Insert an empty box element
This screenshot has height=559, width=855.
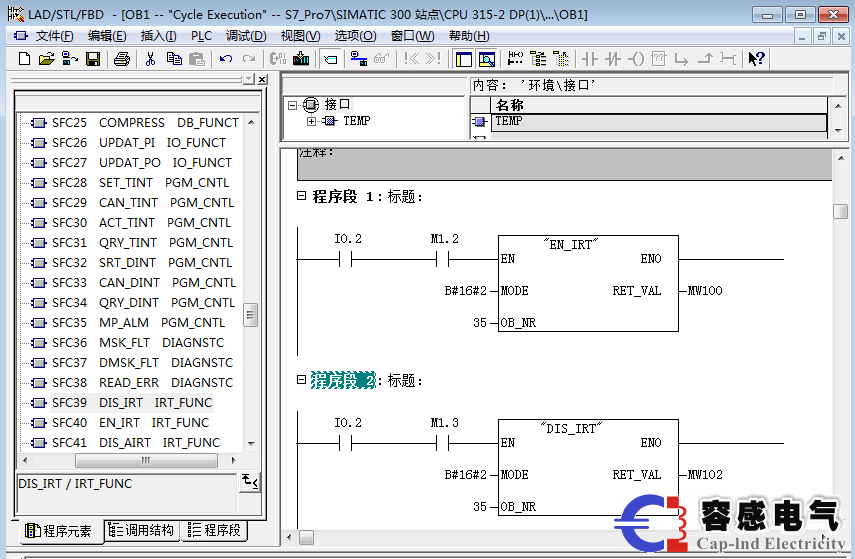tap(659, 59)
